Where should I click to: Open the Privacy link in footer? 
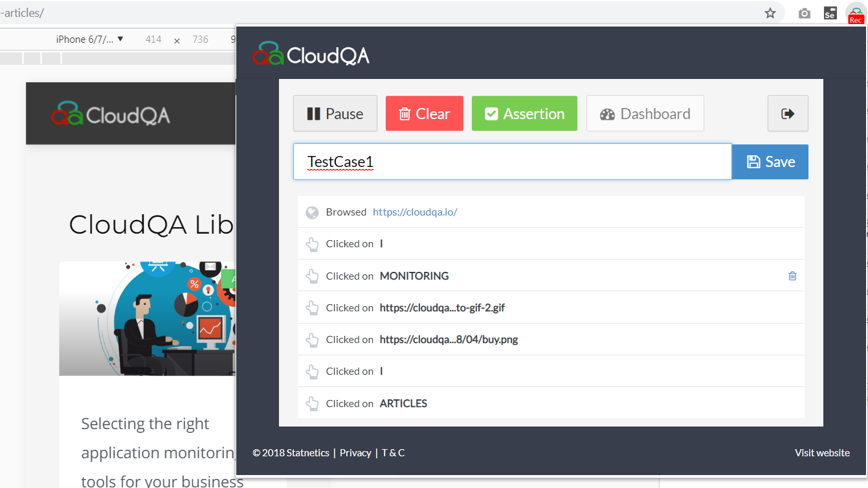(x=355, y=453)
